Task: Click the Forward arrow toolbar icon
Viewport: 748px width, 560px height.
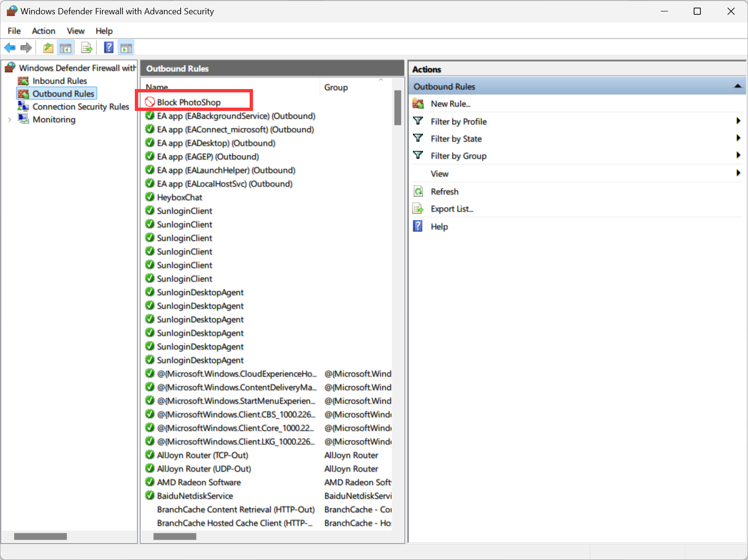Action: point(26,48)
